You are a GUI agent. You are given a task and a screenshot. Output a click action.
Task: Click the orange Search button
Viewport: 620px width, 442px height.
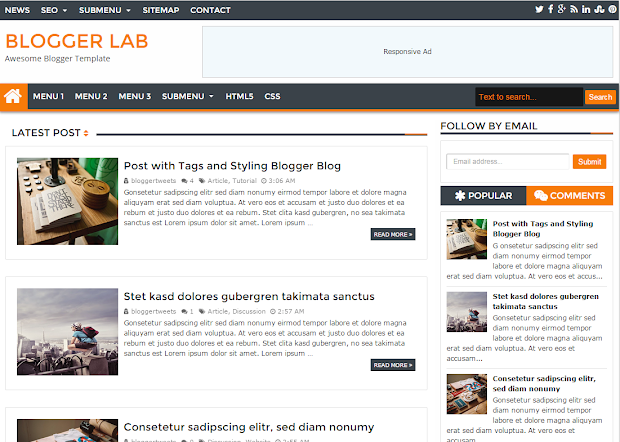600,97
